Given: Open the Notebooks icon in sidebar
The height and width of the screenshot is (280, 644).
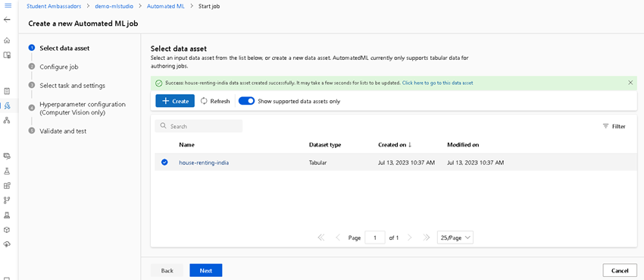Looking at the screenshot, I should click(x=7, y=91).
